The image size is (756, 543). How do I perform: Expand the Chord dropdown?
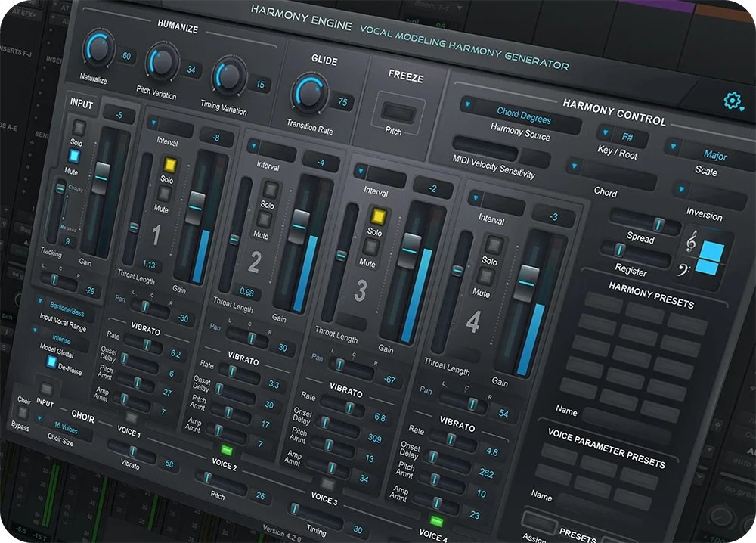click(x=612, y=174)
